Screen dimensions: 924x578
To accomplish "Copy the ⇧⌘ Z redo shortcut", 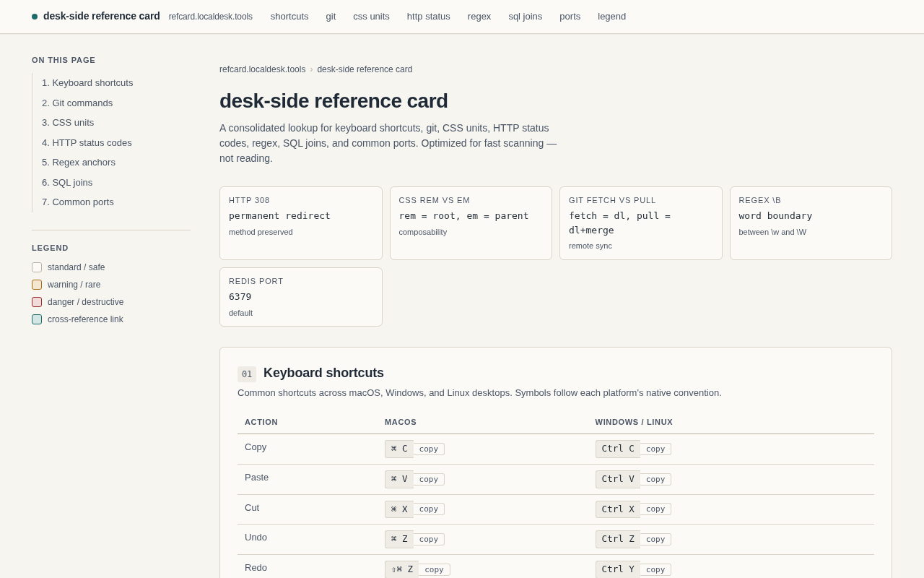I will [435, 570].
